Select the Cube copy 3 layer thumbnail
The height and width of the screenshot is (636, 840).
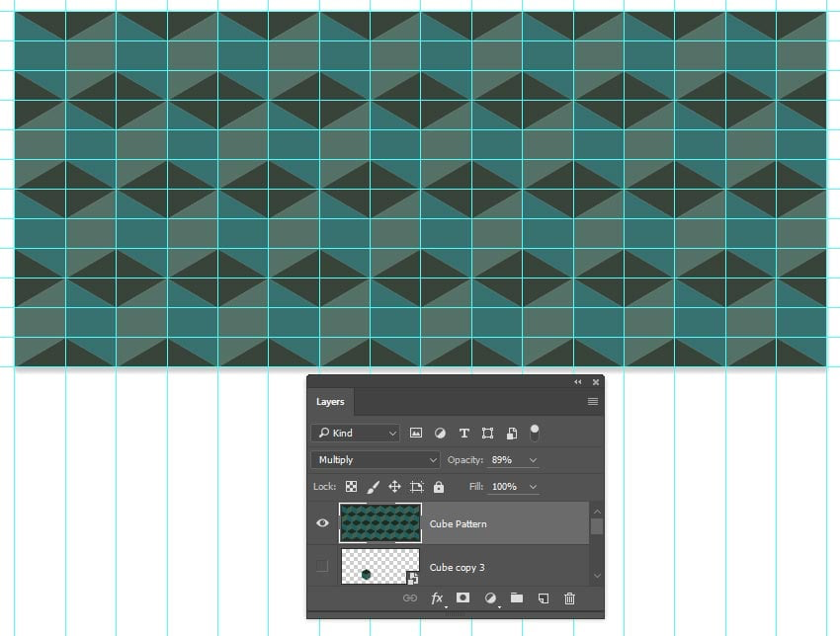pos(380,566)
